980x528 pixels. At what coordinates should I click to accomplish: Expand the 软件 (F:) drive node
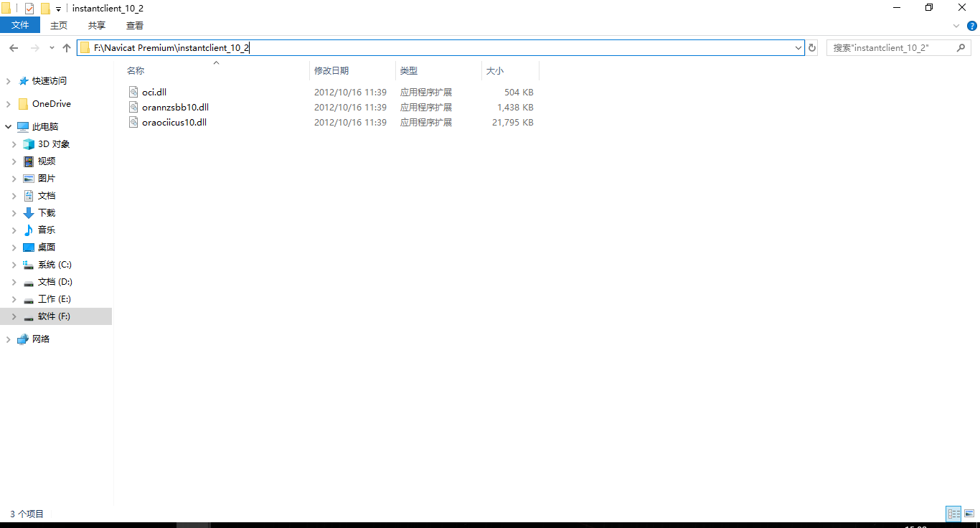point(14,316)
